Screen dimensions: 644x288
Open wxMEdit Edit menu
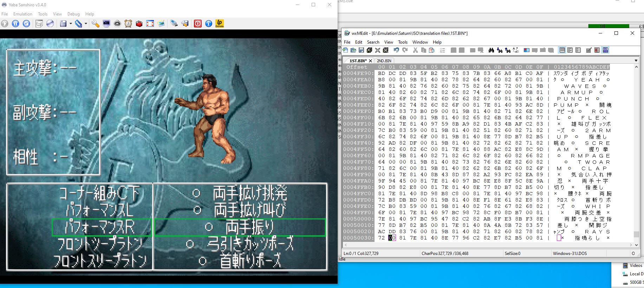pyautogui.click(x=358, y=42)
